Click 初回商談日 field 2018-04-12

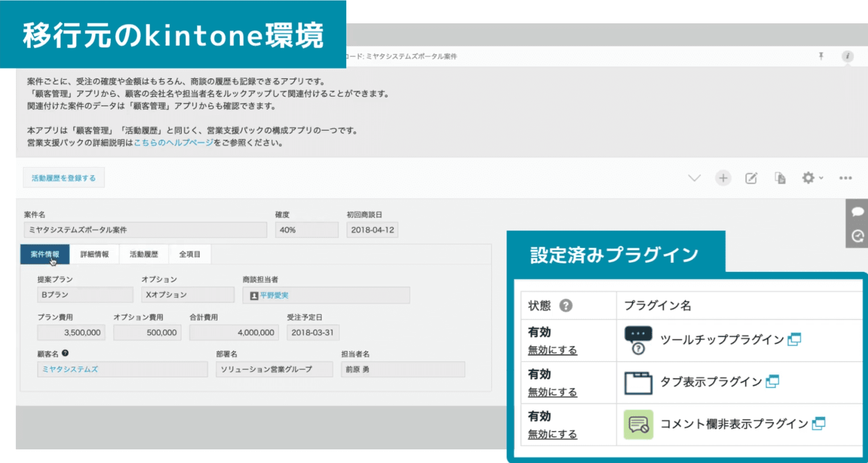tap(372, 230)
